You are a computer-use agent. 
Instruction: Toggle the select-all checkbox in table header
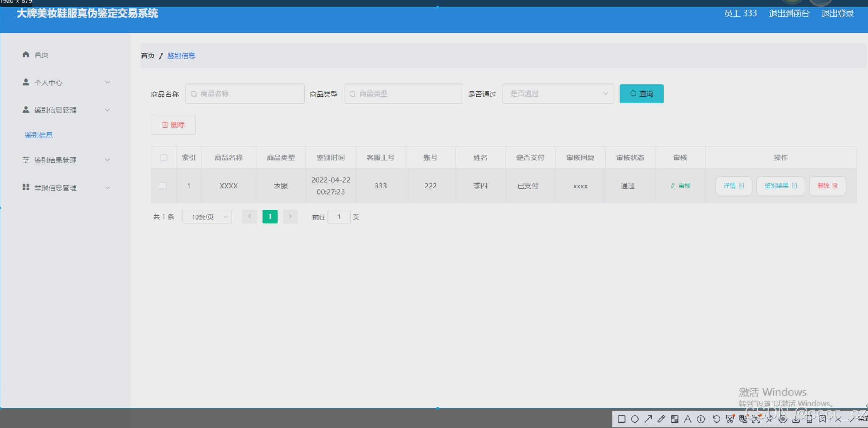click(x=164, y=158)
